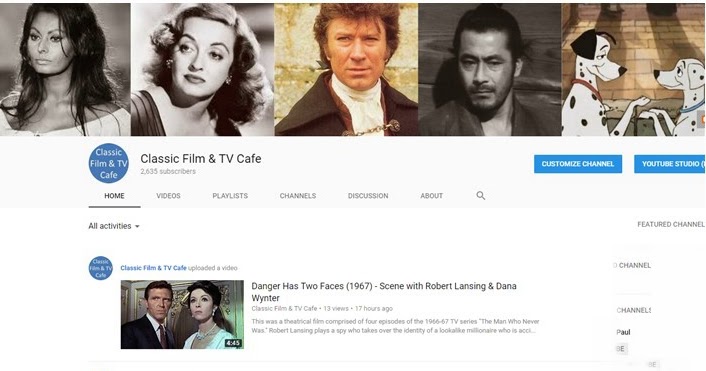Viewport: 706px width, 371px height.
Task: Open the PLAYLISTS tab
Action: (230, 196)
